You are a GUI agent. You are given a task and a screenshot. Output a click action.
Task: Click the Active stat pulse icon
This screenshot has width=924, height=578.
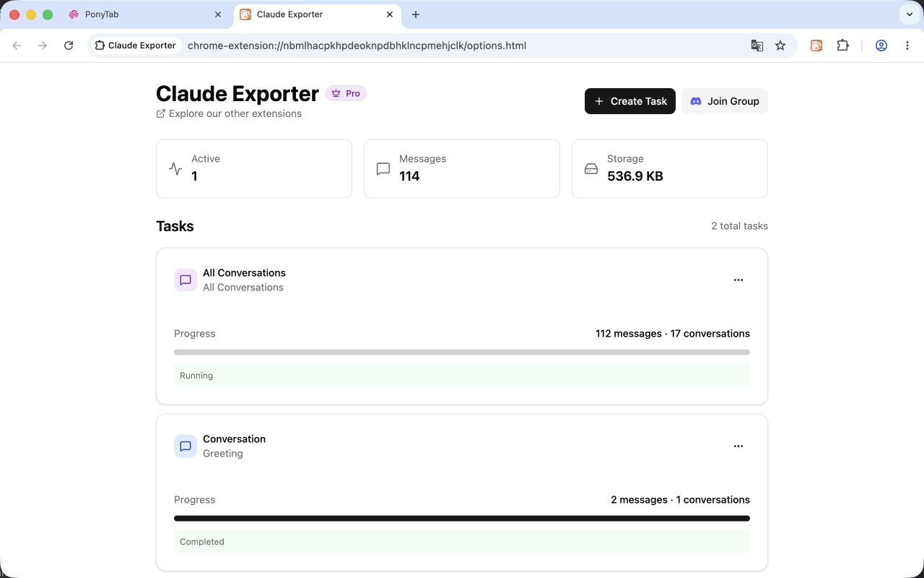pos(175,168)
